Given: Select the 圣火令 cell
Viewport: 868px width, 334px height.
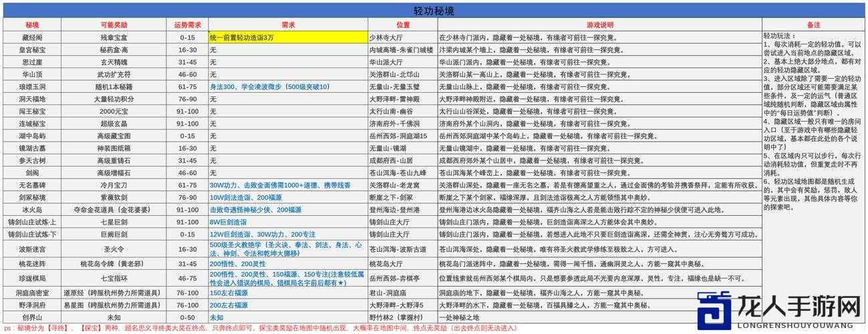Looking at the screenshot, I should click(x=114, y=248).
